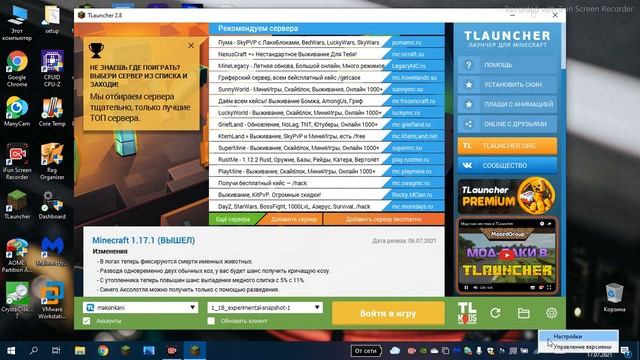640x360 pixels.
Task: Click 'От сети' battery indicator in taskbar
Action: tap(365, 351)
